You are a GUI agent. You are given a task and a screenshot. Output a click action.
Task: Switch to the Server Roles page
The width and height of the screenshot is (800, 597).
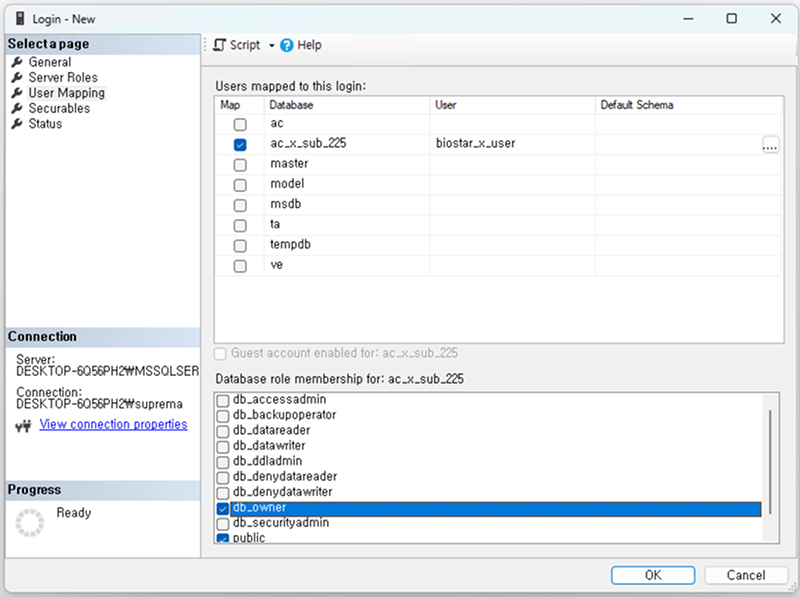tap(63, 77)
